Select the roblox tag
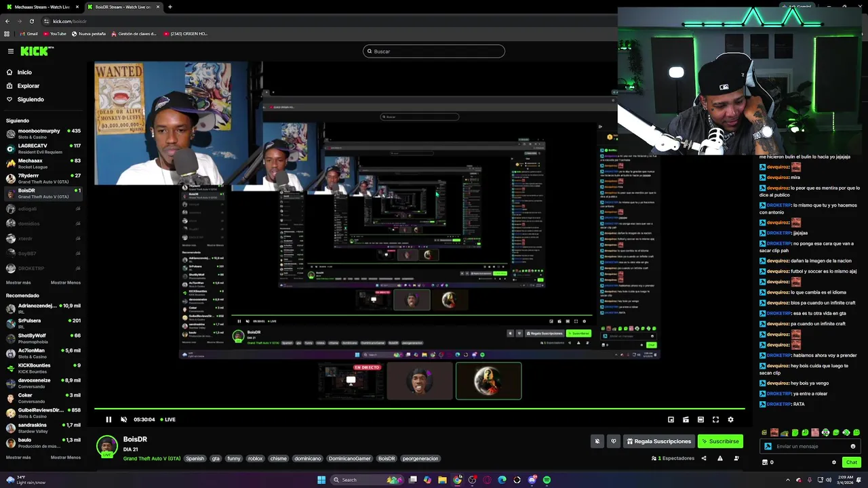 coord(255,459)
